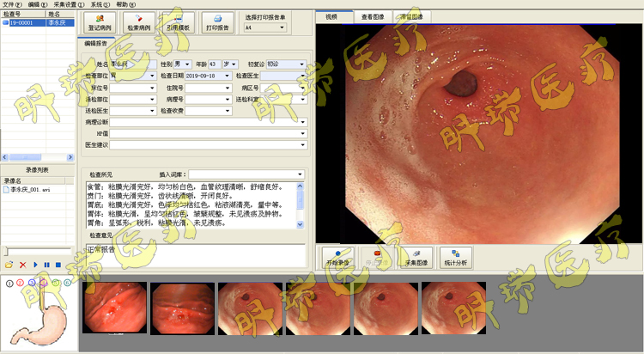
Task: Open 统计分析 statistics analysis button
Action: [456, 258]
